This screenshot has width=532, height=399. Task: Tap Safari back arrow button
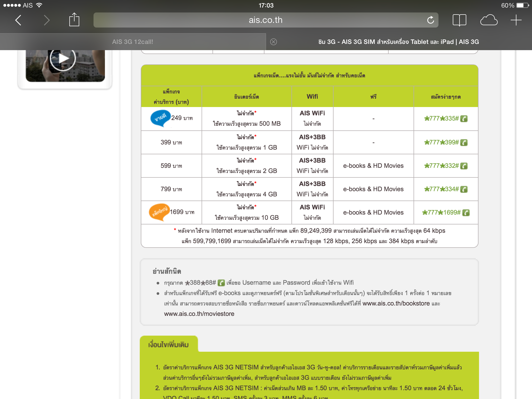pyautogui.click(x=18, y=20)
